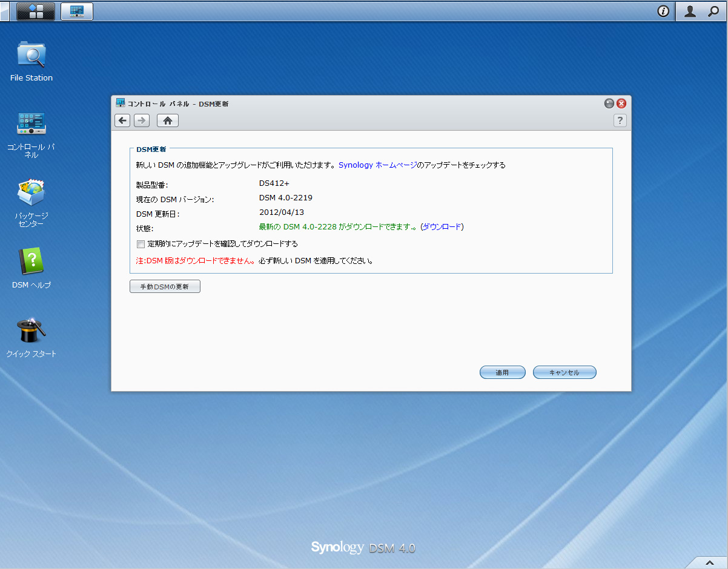Viewport: 728px width, 569px height.
Task: Select the DSM 4.0-2219 version text
Action: point(286,198)
